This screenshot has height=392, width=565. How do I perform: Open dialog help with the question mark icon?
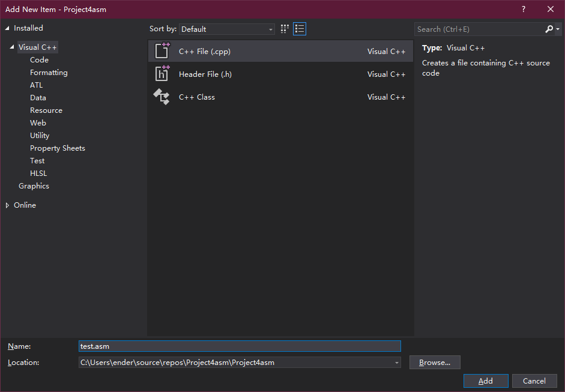pos(523,9)
